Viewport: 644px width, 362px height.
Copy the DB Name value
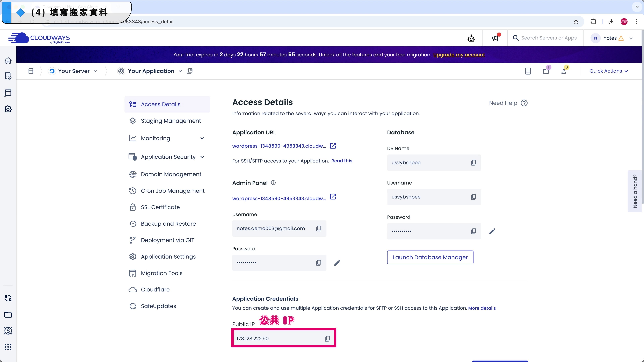(473, 163)
